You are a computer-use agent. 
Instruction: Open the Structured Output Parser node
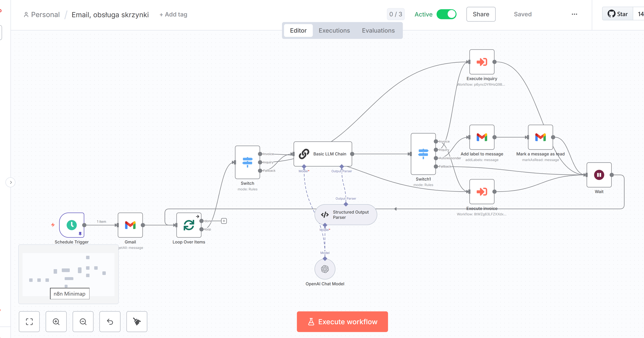(346, 215)
